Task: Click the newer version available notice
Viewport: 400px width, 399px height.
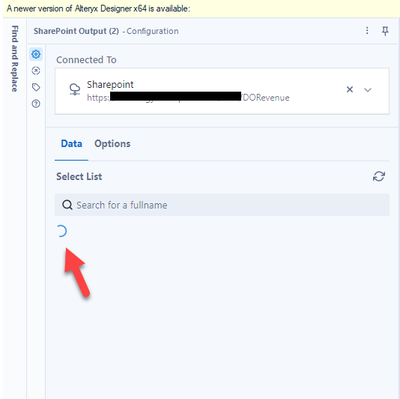Action: point(98,8)
